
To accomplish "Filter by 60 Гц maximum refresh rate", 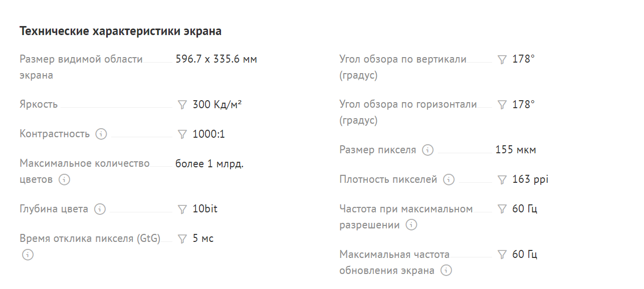I will click(x=502, y=254).
